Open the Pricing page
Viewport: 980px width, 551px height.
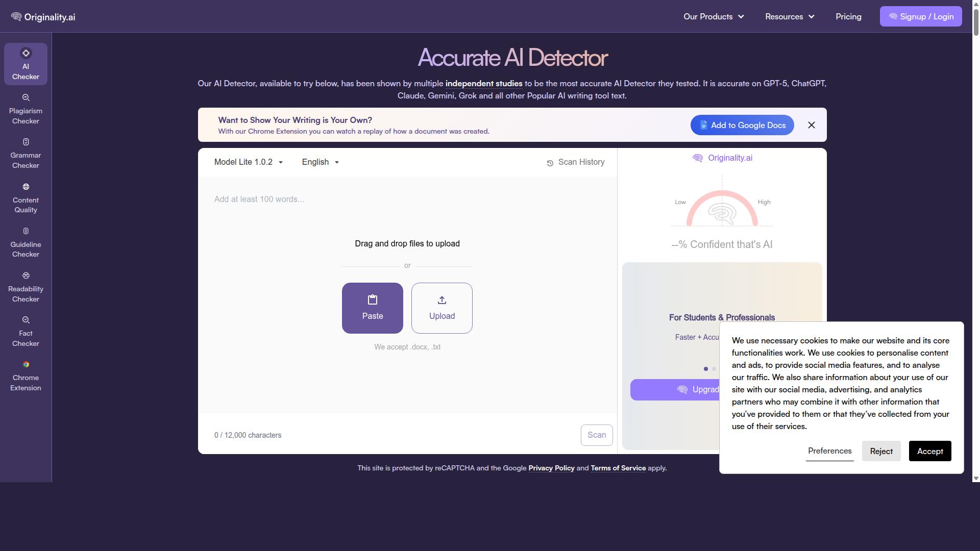[848, 17]
